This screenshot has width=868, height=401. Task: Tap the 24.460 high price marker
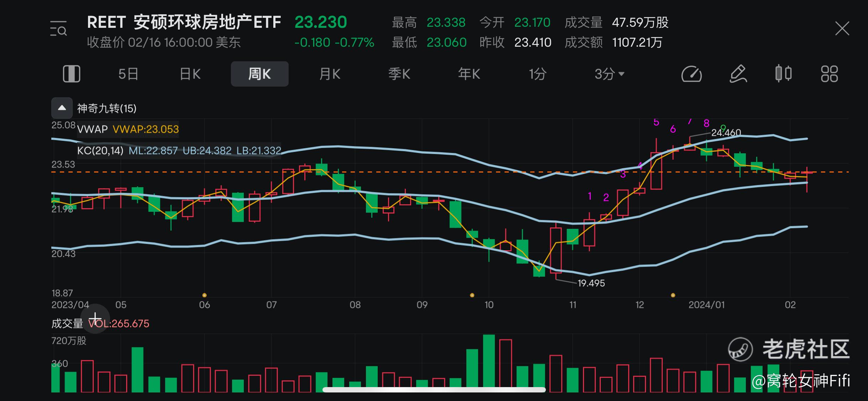pos(726,133)
